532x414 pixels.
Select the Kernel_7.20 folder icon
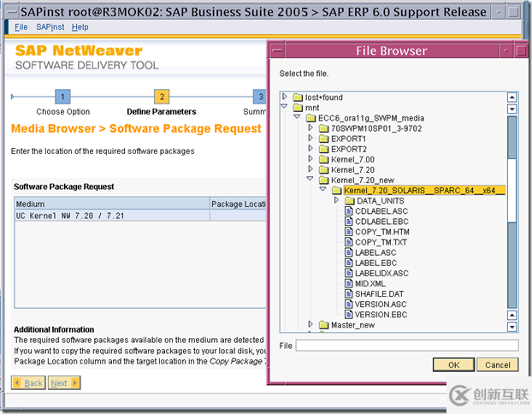pyautogui.click(x=324, y=170)
